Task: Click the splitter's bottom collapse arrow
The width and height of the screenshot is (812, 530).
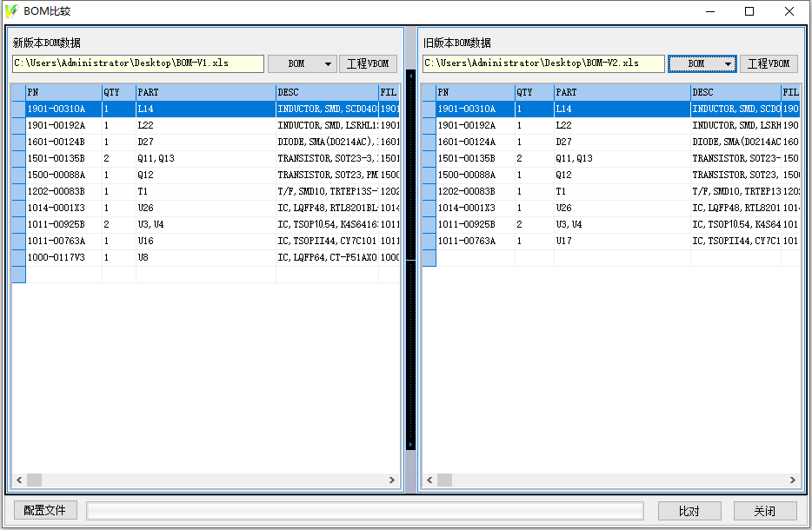Action: pos(410,442)
